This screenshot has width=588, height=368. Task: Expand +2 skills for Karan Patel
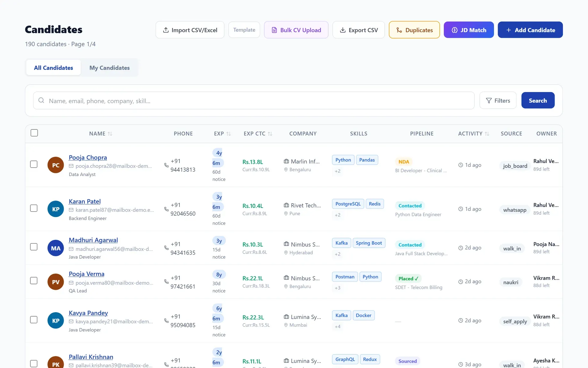337,215
